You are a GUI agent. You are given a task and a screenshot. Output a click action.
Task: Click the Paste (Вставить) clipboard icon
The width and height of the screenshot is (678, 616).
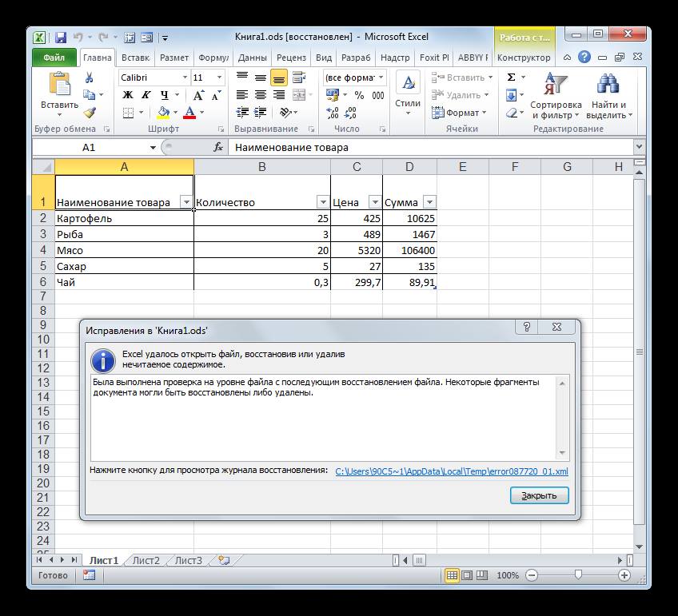pos(60,84)
